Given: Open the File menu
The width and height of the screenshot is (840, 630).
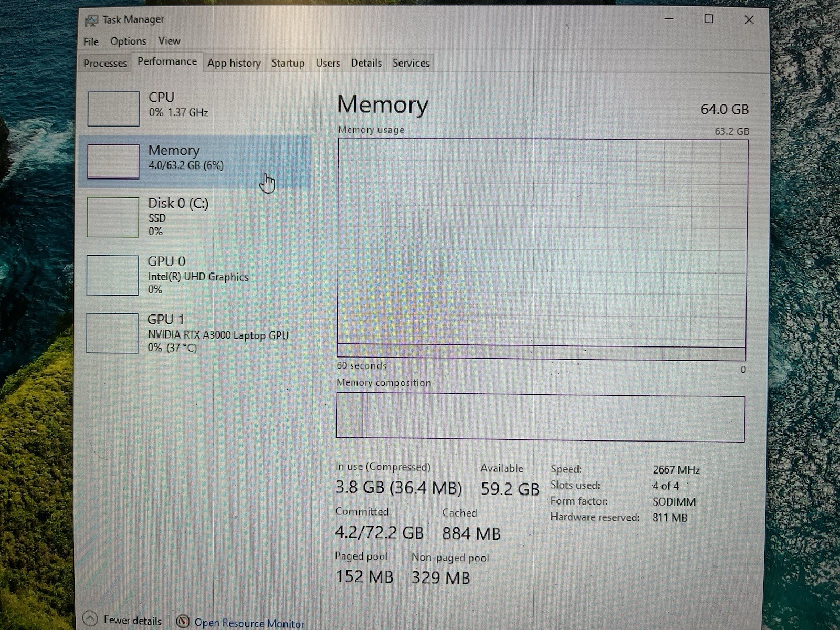Looking at the screenshot, I should tap(91, 41).
